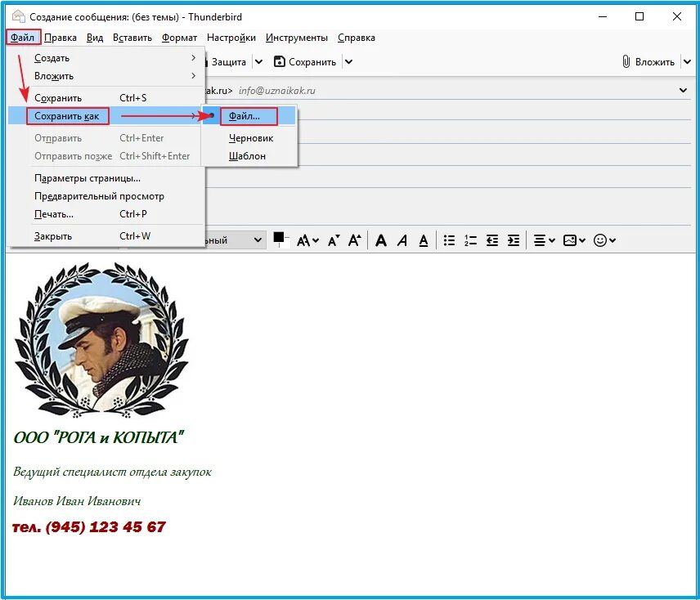Toggle bold text formatting

pos(381,240)
